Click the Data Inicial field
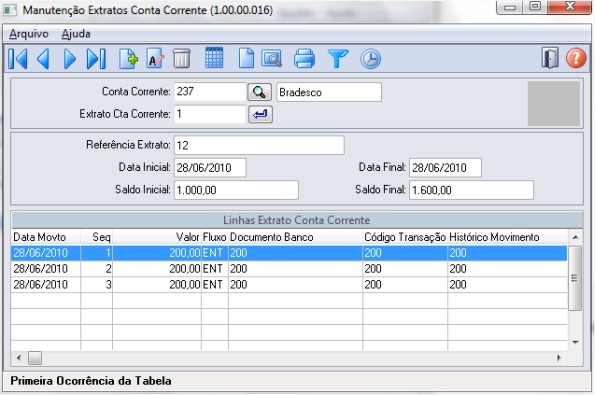 pos(210,168)
